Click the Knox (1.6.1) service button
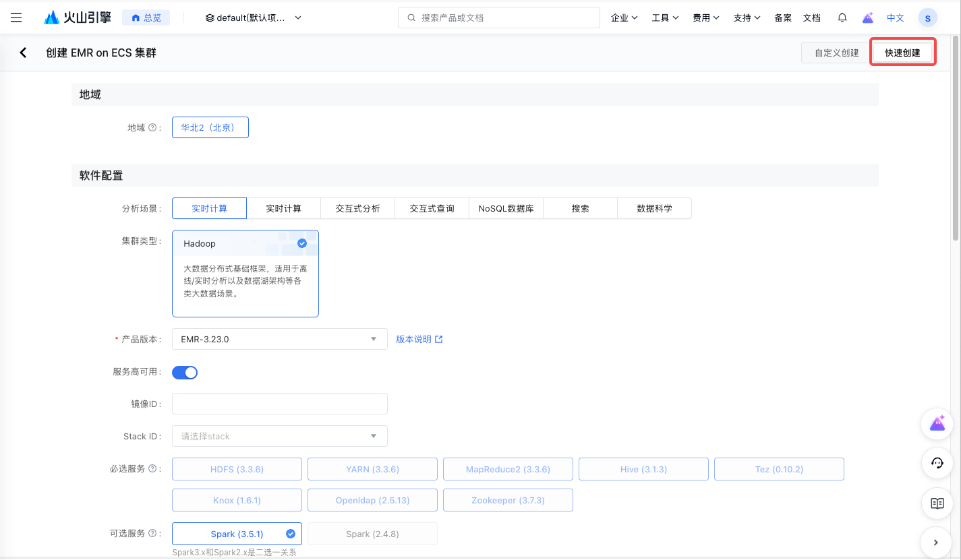This screenshot has width=961, height=560. point(237,500)
